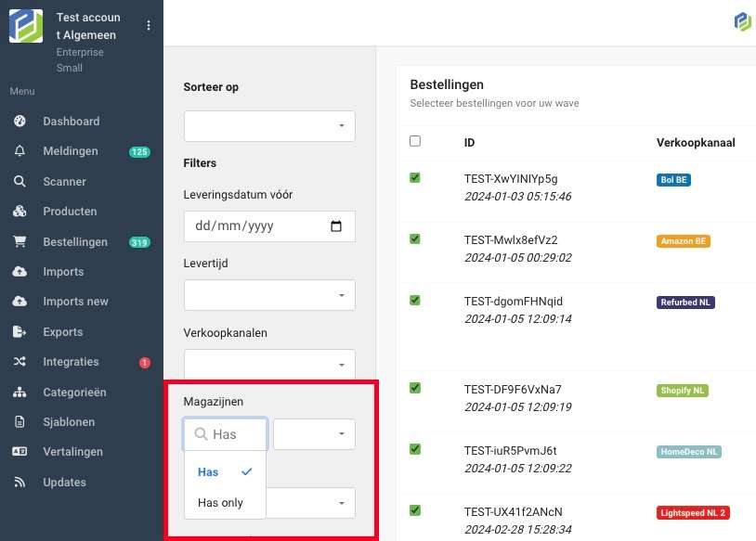The image size is (756, 541).
Task: Click the Updates RSS feed icon
Action: [20, 483]
